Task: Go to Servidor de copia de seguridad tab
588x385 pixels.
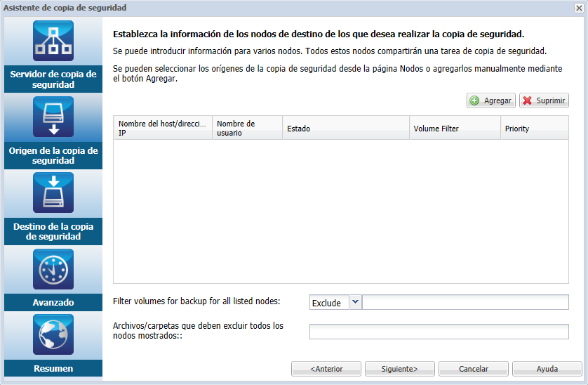Action: click(53, 79)
